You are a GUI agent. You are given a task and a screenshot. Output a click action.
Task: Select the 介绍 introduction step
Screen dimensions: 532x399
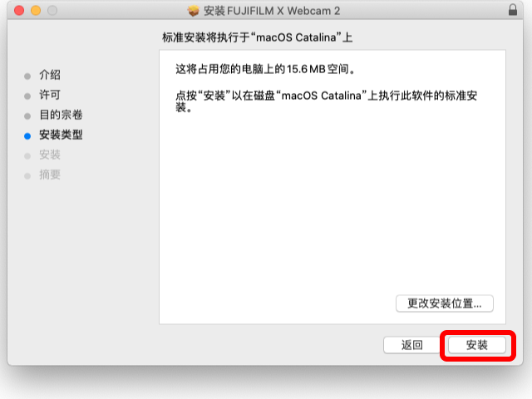click(50, 75)
